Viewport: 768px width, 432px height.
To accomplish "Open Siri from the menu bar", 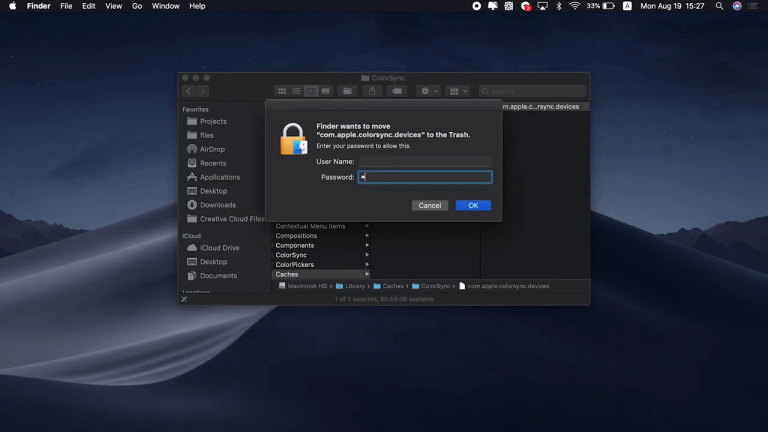I will 737,6.
